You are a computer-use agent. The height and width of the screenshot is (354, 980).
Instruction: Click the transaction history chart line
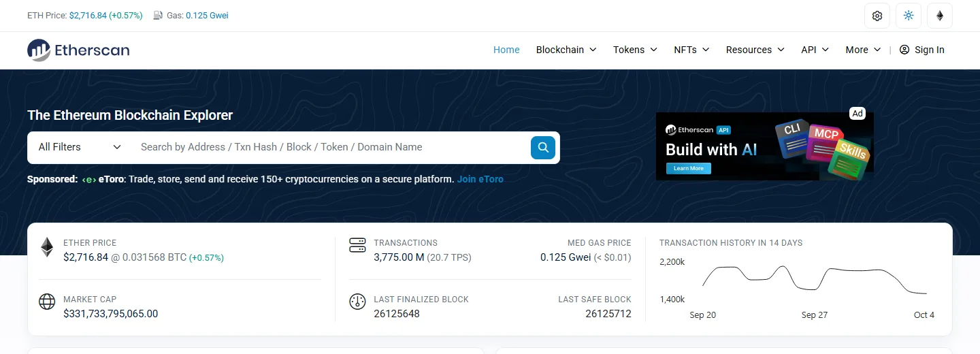(815, 279)
